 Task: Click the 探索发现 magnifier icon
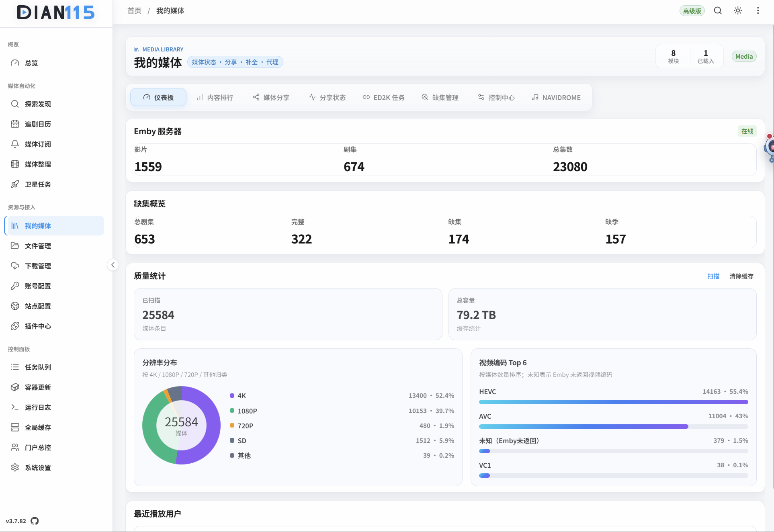click(x=15, y=104)
